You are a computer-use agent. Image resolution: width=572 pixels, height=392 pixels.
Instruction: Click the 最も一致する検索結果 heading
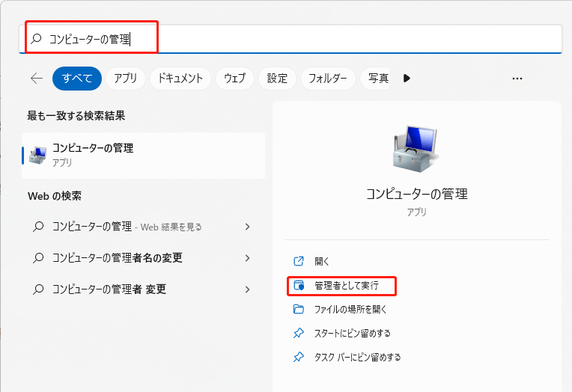pos(76,116)
